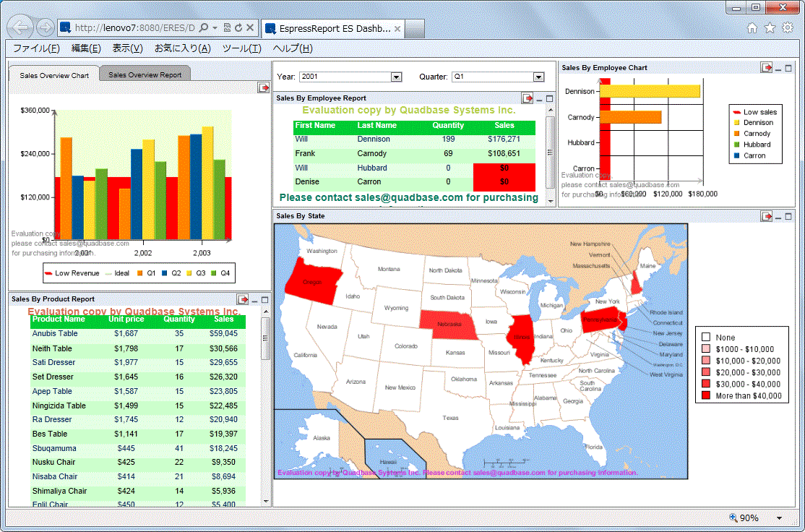Open a new browser tab
The image size is (805, 532).
click(415, 29)
